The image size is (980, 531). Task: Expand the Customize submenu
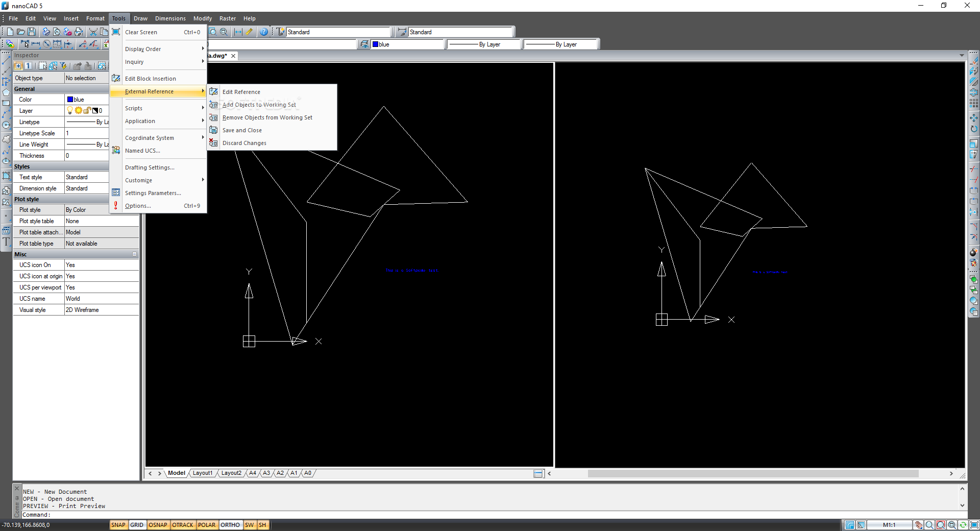158,180
